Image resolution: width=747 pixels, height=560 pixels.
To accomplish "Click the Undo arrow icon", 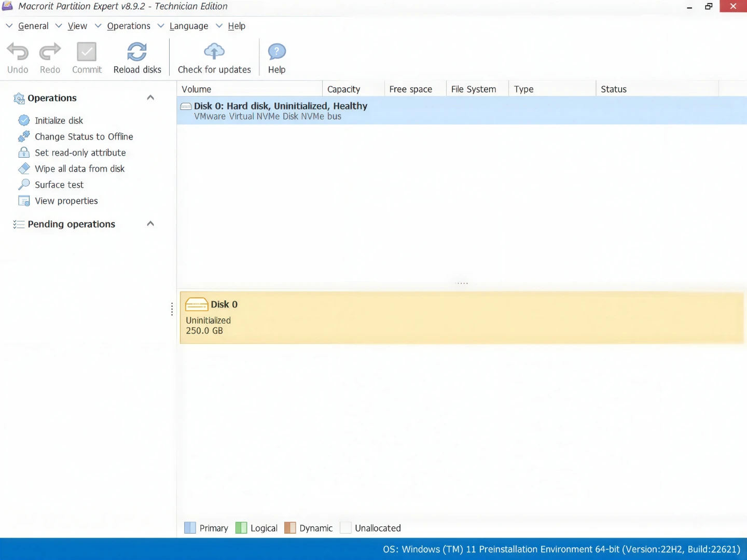I will pyautogui.click(x=18, y=52).
